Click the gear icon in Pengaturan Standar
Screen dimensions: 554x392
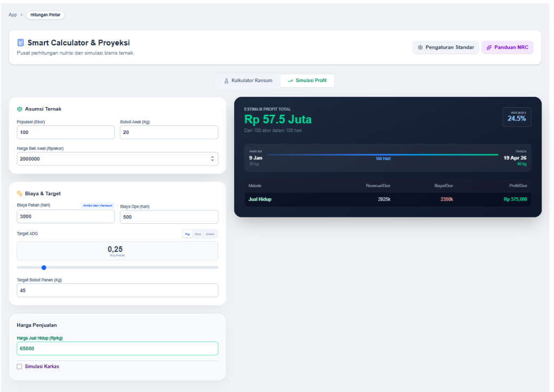coord(420,48)
